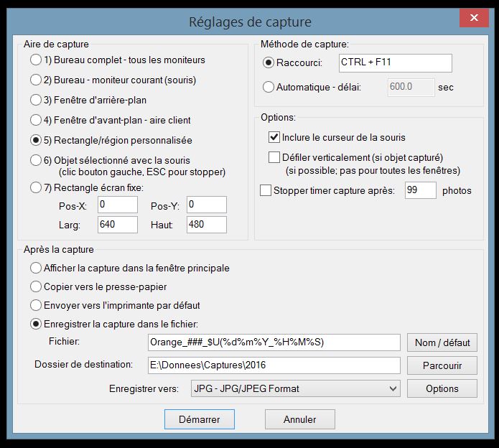Click the Haut height field
The image size is (499, 448).
click(207, 224)
